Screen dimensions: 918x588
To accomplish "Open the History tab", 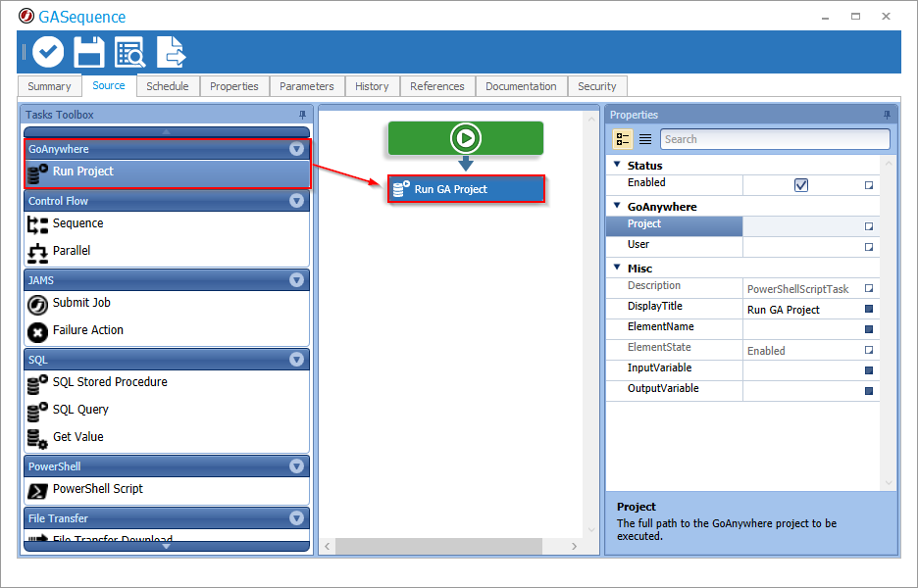I will 372,86.
